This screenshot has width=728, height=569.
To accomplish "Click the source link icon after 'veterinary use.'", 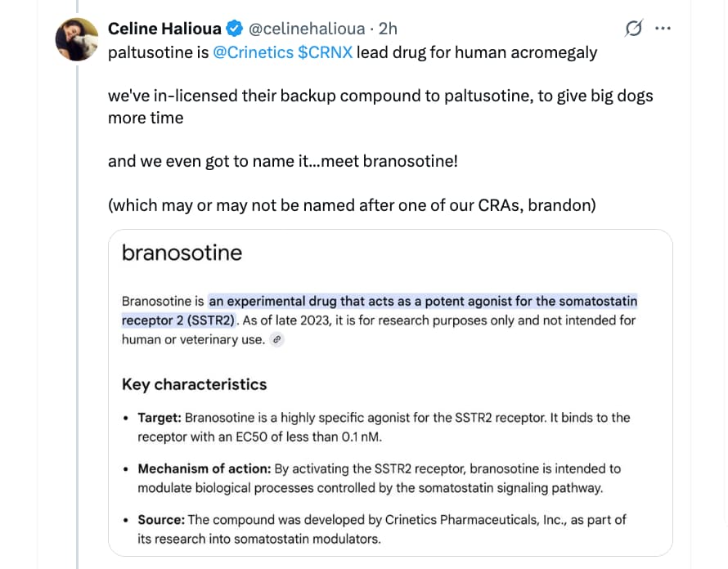I will click(x=277, y=340).
